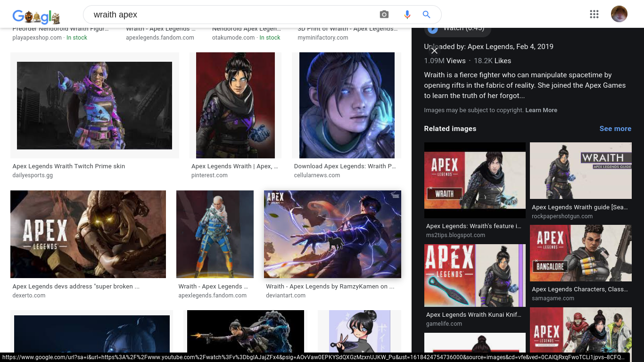Image resolution: width=644 pixels, height=362 pixels.
Task: Click caption "Apex Legends devs address super broken"
Action: point(76,287)
